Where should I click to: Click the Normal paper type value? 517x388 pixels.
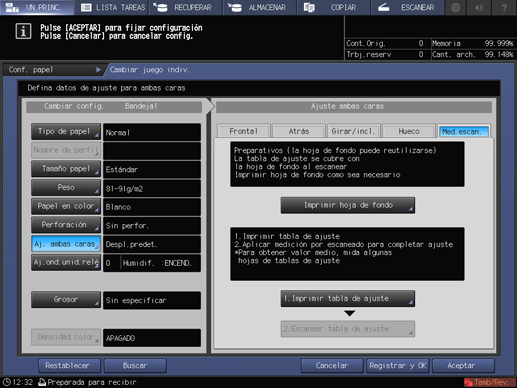(x=152, y=132)
